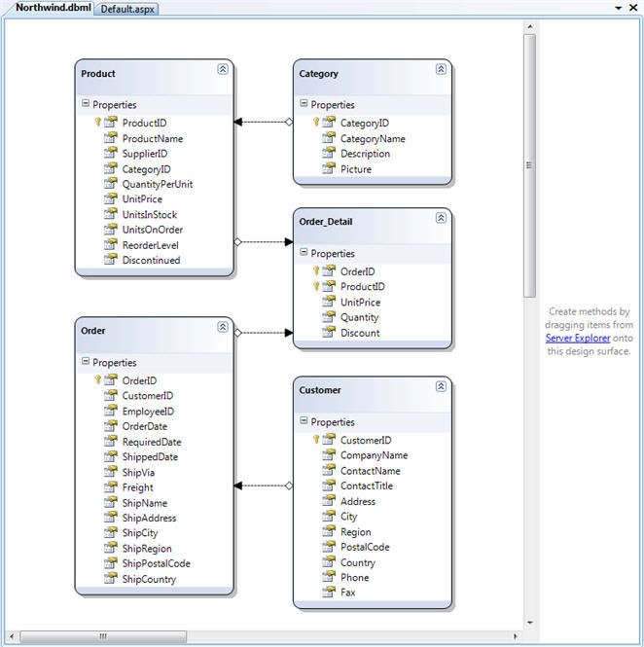This screenshot has height=647, width=644.
Task: Collapse the Properties section of the Order_Detail entity
Action: click(304, 252)
